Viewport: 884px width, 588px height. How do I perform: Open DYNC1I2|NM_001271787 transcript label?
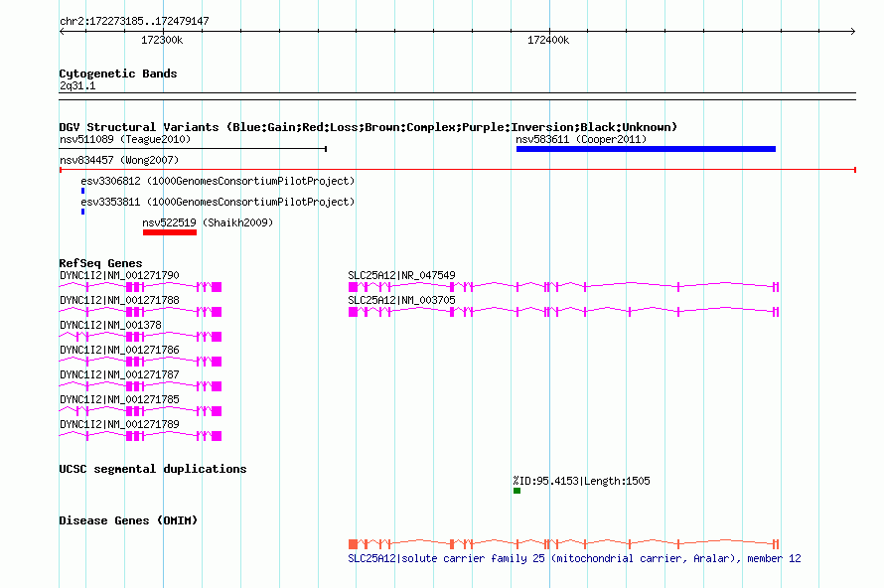[x=119, y=374]
